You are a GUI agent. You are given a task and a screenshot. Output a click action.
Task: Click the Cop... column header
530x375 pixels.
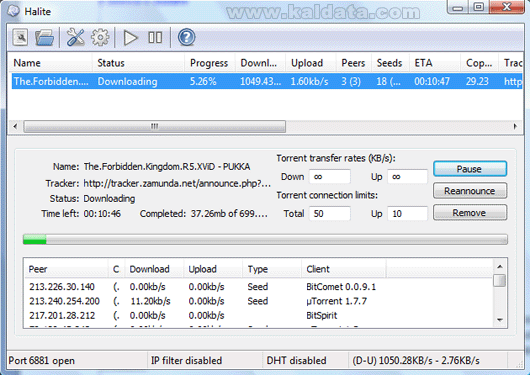479,63
